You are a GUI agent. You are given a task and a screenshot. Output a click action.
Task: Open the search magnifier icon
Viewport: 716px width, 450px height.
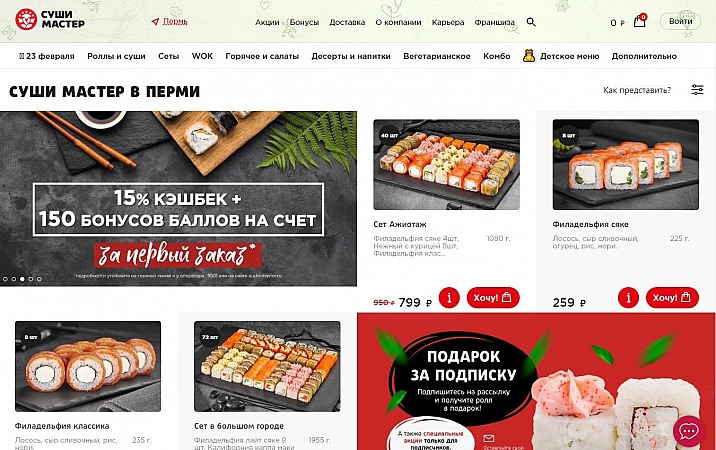(x=531, y=22)
